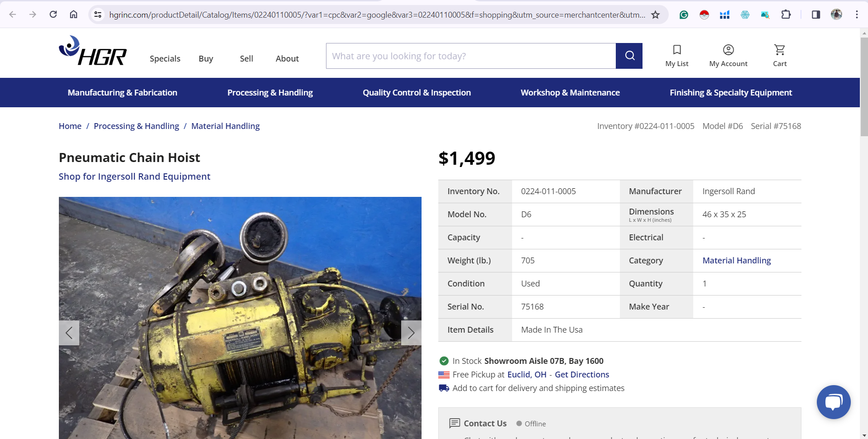This screenshot has width=868, height=439.
Task: Open the browser home page
Action: 73,14
